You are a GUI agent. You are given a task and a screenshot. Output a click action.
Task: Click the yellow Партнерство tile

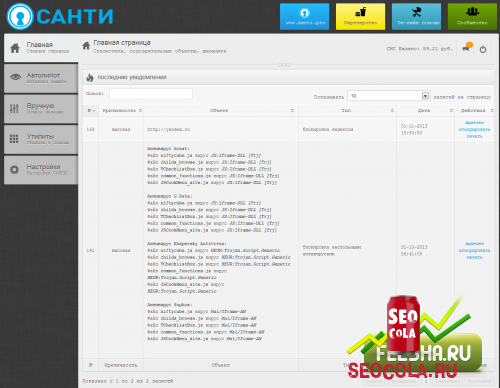(360, 17)
